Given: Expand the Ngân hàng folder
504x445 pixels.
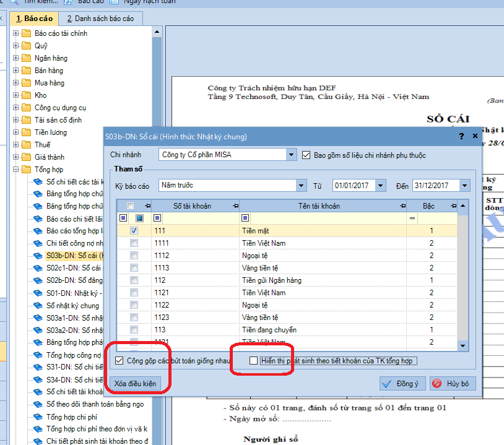Looking at the screenshot, I should 15,58.
